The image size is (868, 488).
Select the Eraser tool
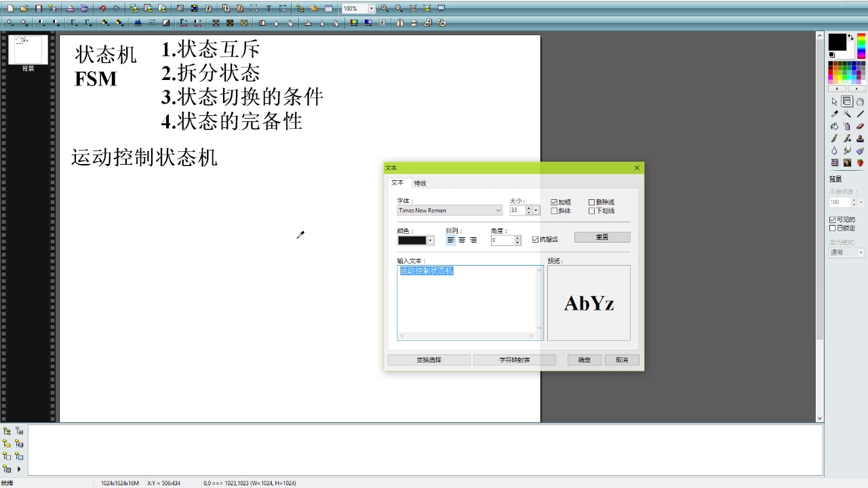[860, 126]
